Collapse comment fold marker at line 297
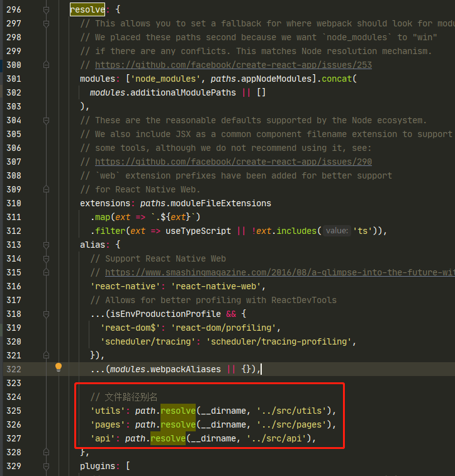 pyautogui.click(x=46, y=24)
